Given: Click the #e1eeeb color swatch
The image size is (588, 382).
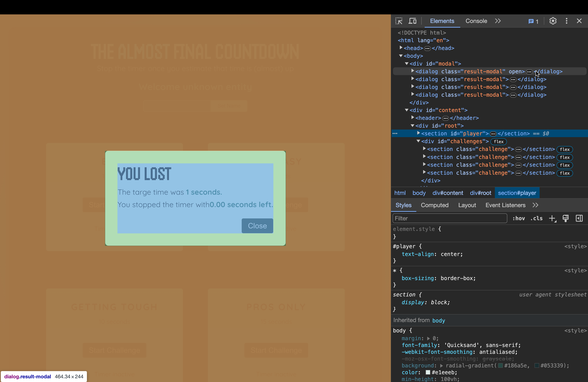Looking at the screenshot, I should (x=428, y=372).
